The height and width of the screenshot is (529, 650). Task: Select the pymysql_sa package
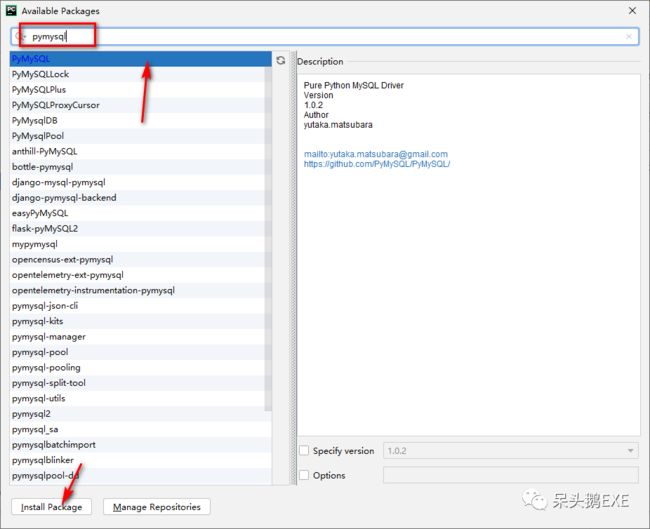click(x=141, y=429)
